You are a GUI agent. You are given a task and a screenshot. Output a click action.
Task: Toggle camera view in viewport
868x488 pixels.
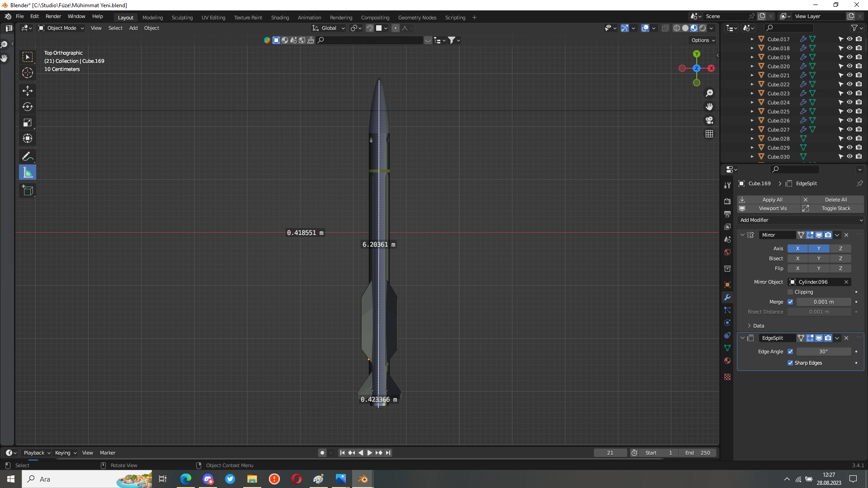[x=709, y=120]
